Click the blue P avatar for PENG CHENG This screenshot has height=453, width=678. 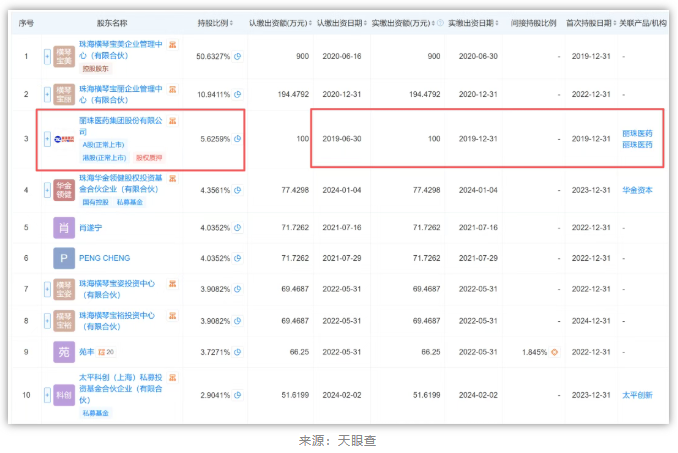click(x=63, y=258)
